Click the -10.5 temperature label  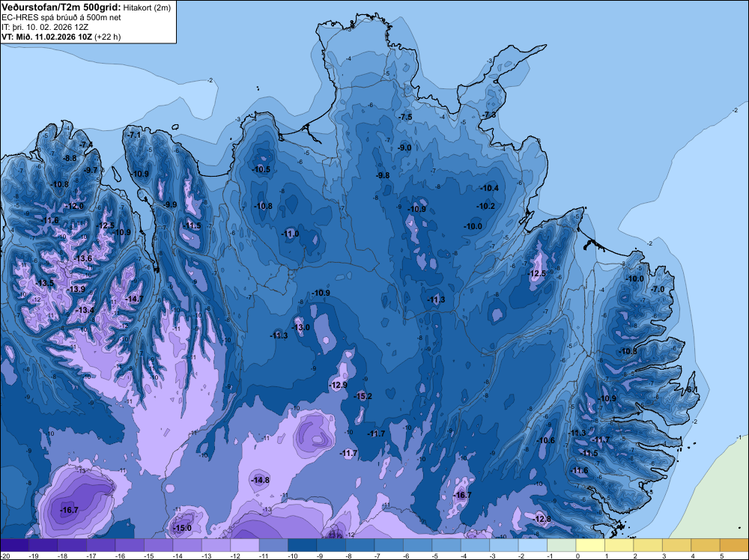(x=261, y=169)
